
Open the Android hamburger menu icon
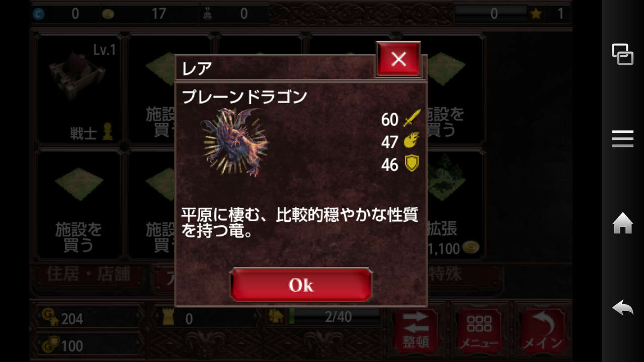click(x=622, y=138)
